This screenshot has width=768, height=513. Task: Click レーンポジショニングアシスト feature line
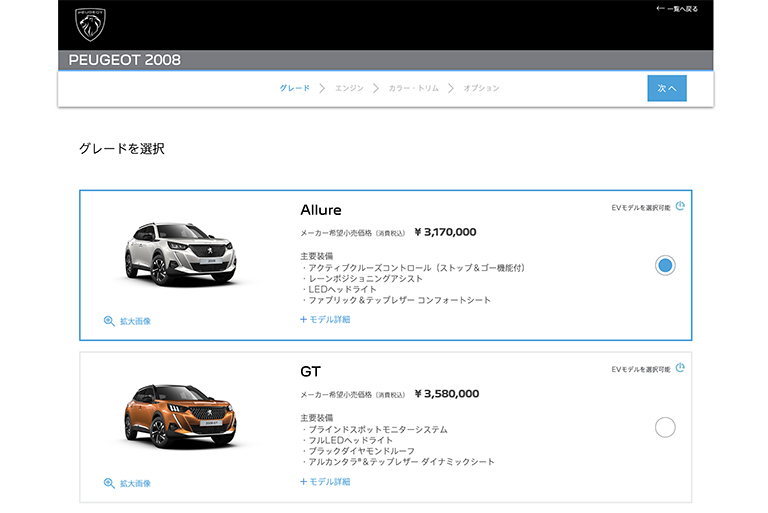362,279
